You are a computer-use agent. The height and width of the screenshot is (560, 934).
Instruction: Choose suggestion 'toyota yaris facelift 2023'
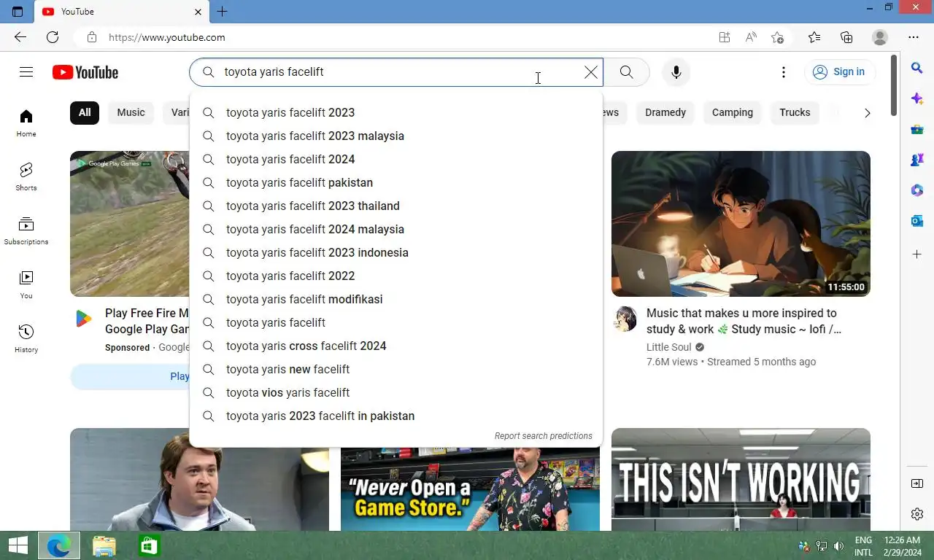[396, 112]
